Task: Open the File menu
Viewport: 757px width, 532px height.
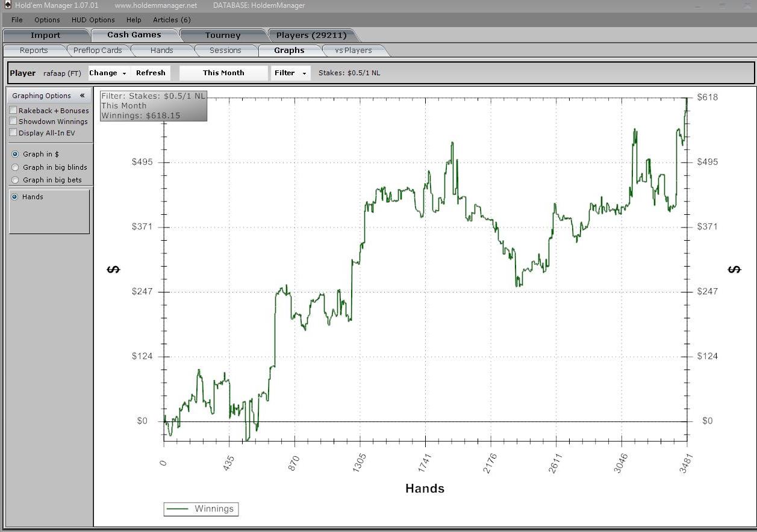Action: [x=17, y=20]
